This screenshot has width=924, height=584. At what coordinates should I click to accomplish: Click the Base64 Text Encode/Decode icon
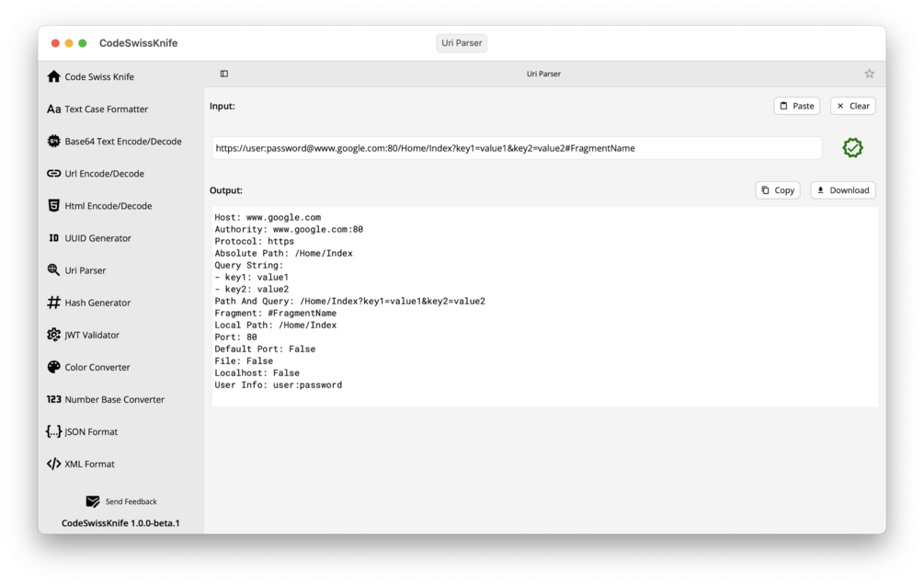(x=53, y=141)
